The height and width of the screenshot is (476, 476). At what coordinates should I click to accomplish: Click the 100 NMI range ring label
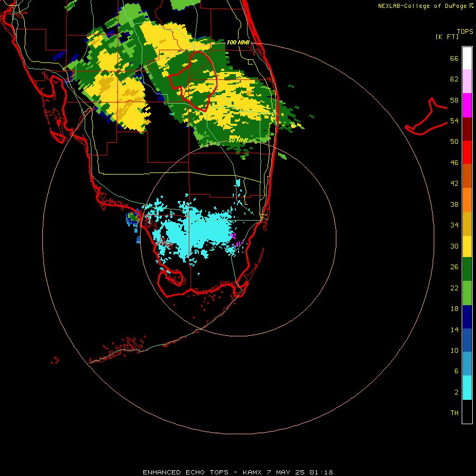[238, 42]
